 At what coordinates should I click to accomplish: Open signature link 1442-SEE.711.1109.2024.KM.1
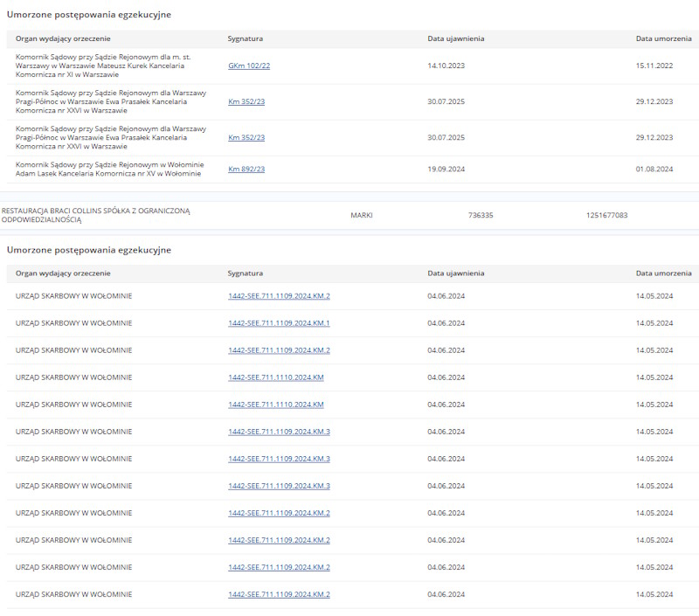279,323
